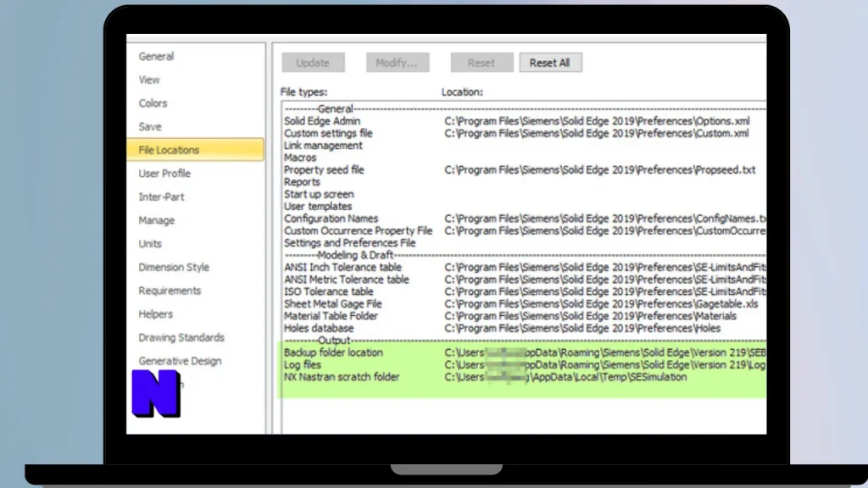Screen dimensions: 868x488
Task: Open the User Profile page
Action: [x=164, y=174]
